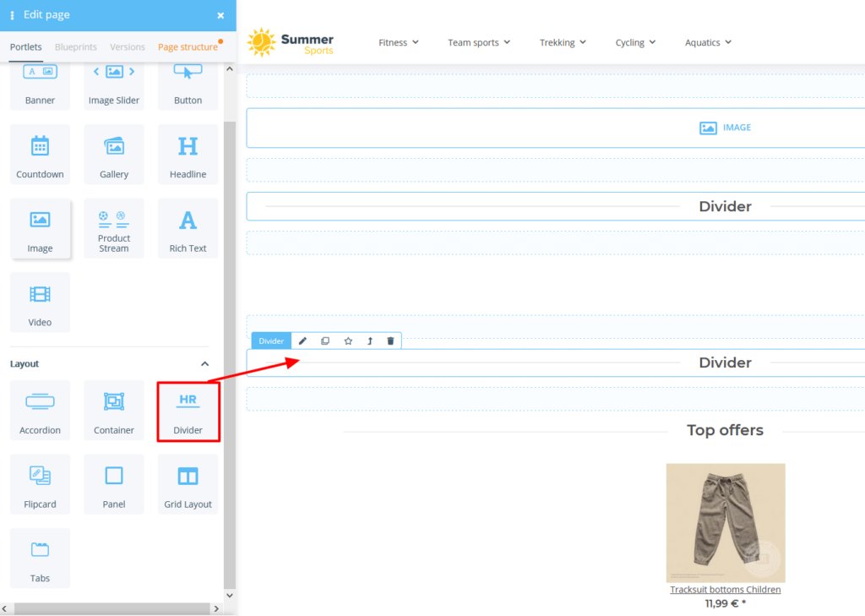The height and width of the screenshot is (616, 865).
Task: Save Divider as favorite with star icon
Action: pos(347,341)
